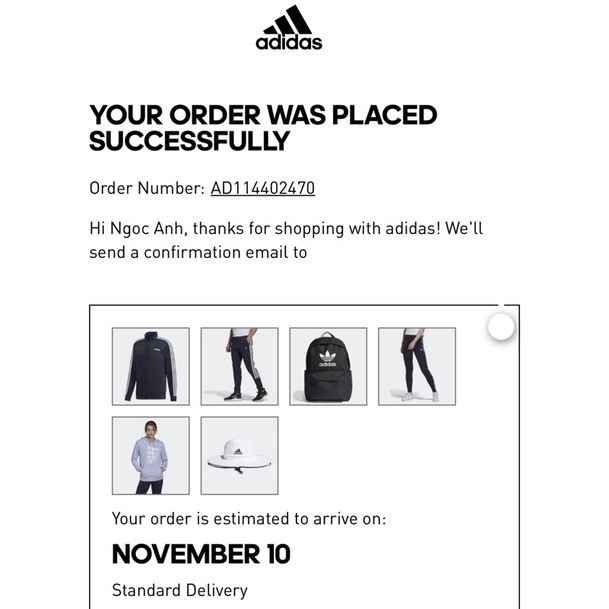Click the adidas wordmark under the stripes
Screen dimensions: 609x609
(289, 42)
